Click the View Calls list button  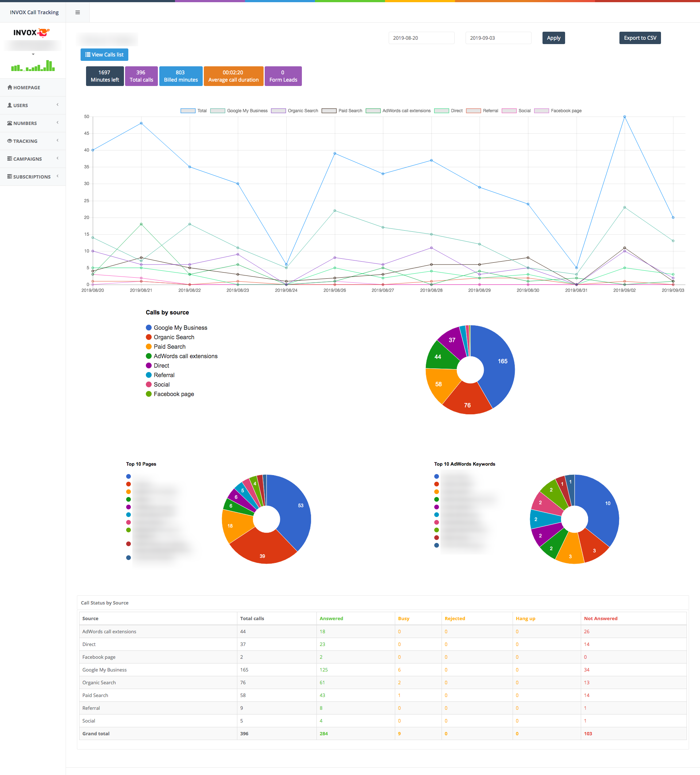[x=104, y=55]
